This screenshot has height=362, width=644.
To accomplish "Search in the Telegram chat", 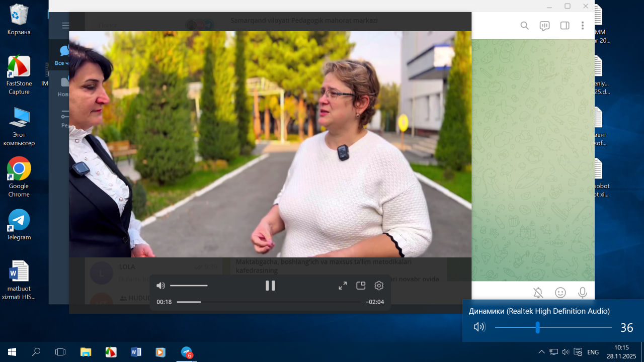I will point(524,26).
